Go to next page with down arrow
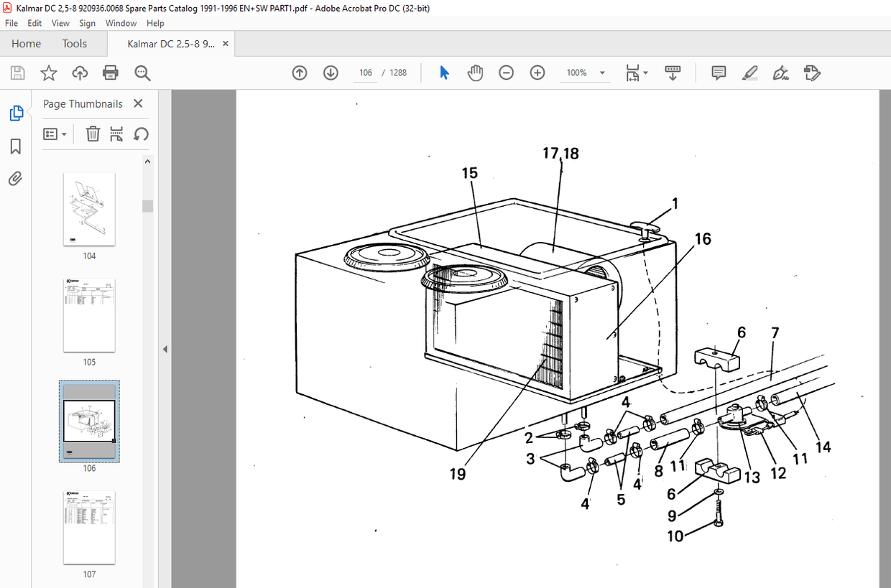 331,73
